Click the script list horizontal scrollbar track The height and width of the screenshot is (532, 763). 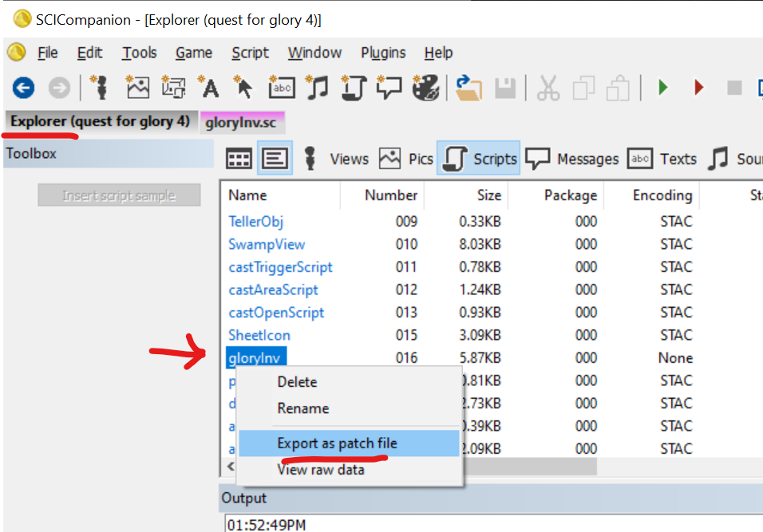point(682,467)
